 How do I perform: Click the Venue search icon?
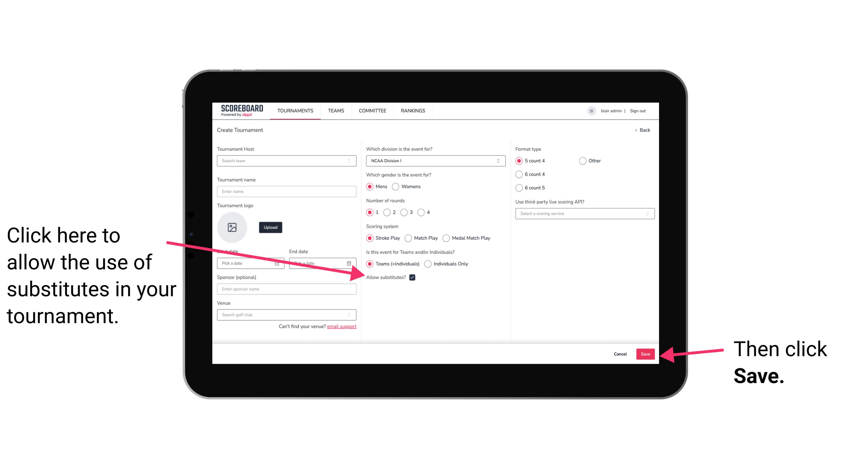pyautogui.click(x=351, y=314)
